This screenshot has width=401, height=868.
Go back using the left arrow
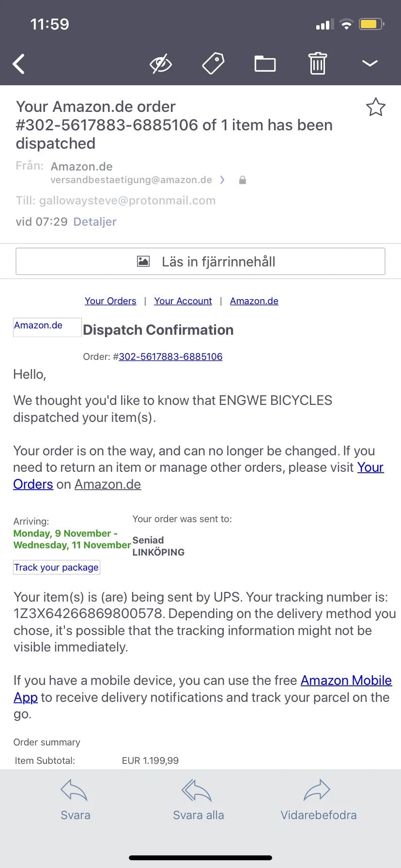[19, 64]
